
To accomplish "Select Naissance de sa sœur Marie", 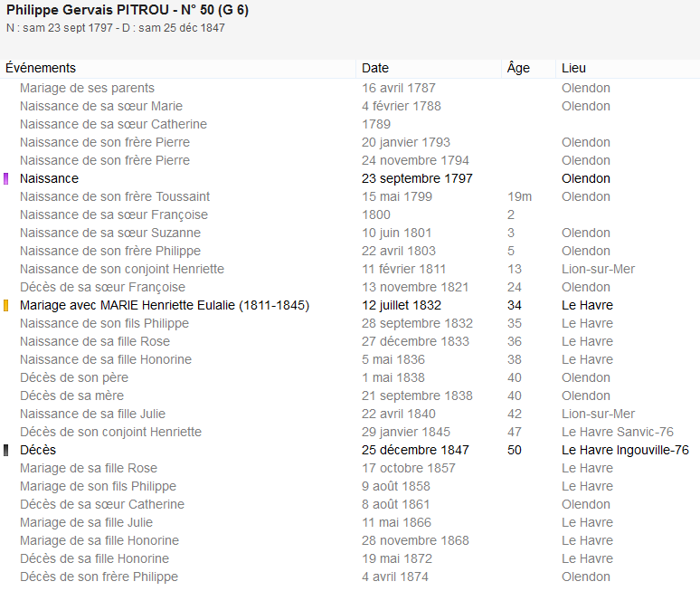I will click(350, 106).
